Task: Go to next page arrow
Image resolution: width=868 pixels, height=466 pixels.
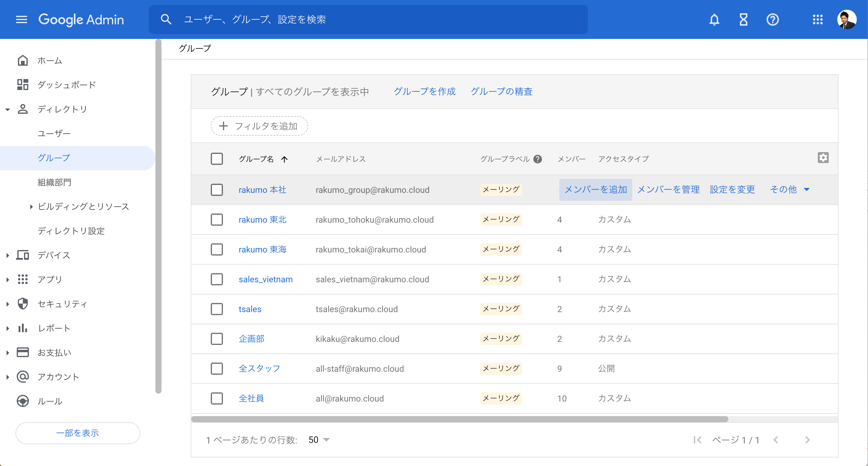Action: [807, 440]
